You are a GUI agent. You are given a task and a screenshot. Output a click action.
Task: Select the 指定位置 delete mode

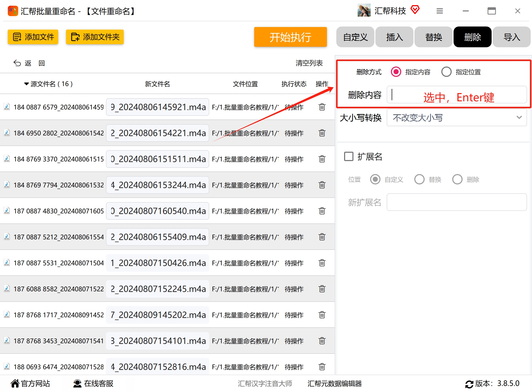446,72
